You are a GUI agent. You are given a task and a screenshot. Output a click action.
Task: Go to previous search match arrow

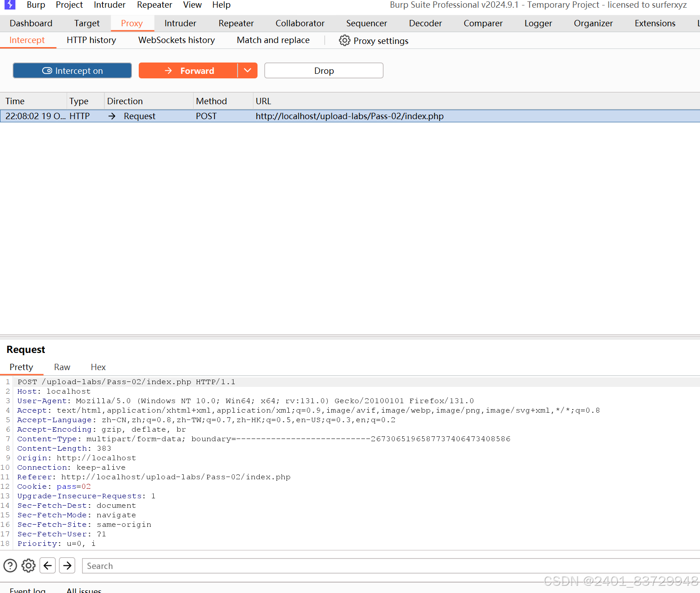point(48,565)
